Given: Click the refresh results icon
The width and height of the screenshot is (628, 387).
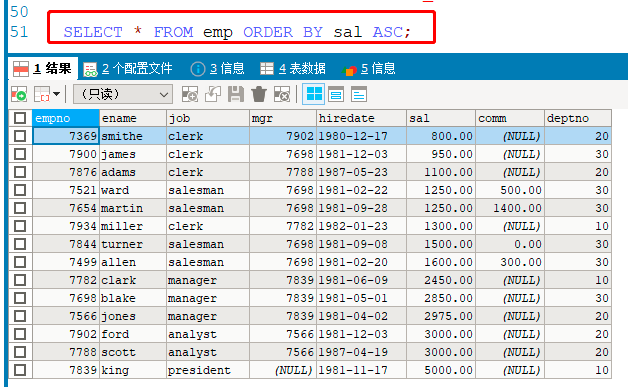Looking at the screenshot, I should [x=19, y=95].
